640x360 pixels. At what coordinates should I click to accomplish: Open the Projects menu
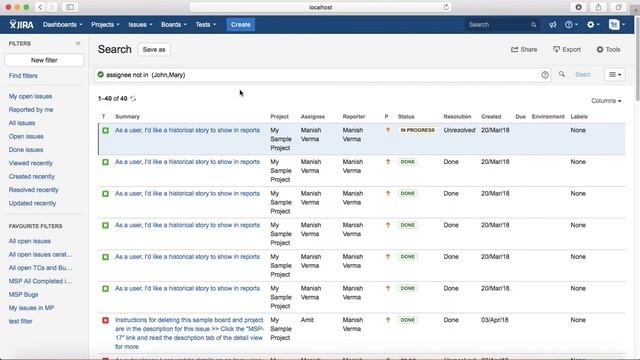(105, 24)
